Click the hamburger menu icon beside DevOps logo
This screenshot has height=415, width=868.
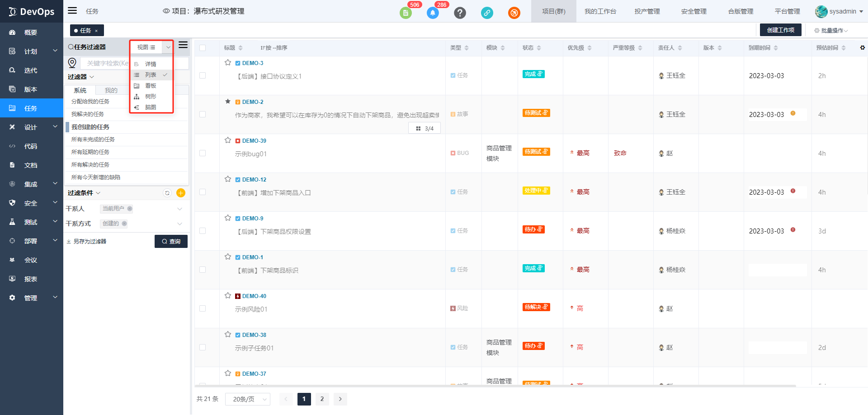(x=72, y=11)
